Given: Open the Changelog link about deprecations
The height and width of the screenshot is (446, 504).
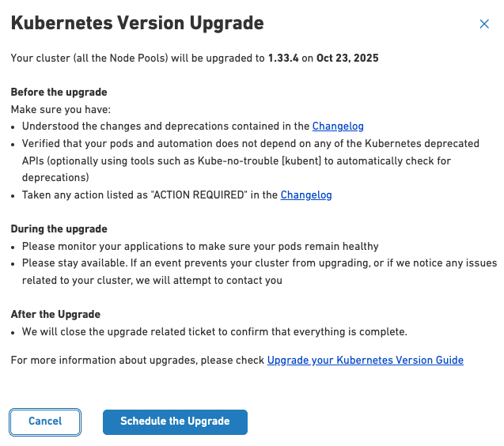Looking at the screenshot, I should coord(338,126).
